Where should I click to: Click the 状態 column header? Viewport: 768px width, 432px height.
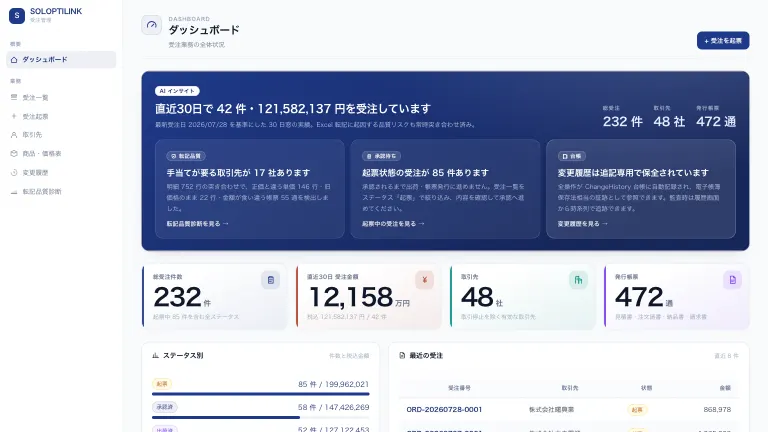pos(647,388)
